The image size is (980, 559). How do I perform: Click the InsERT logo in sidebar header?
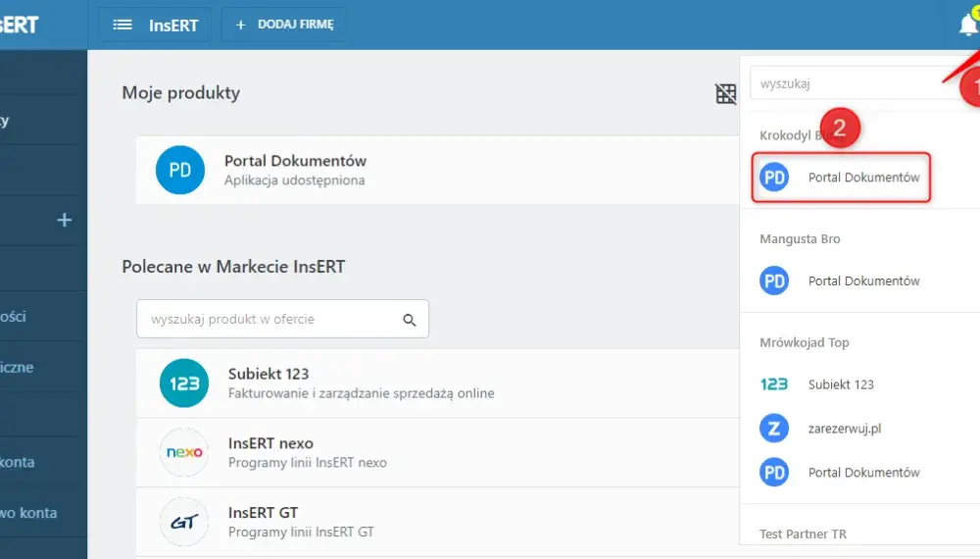pos(19,25)
